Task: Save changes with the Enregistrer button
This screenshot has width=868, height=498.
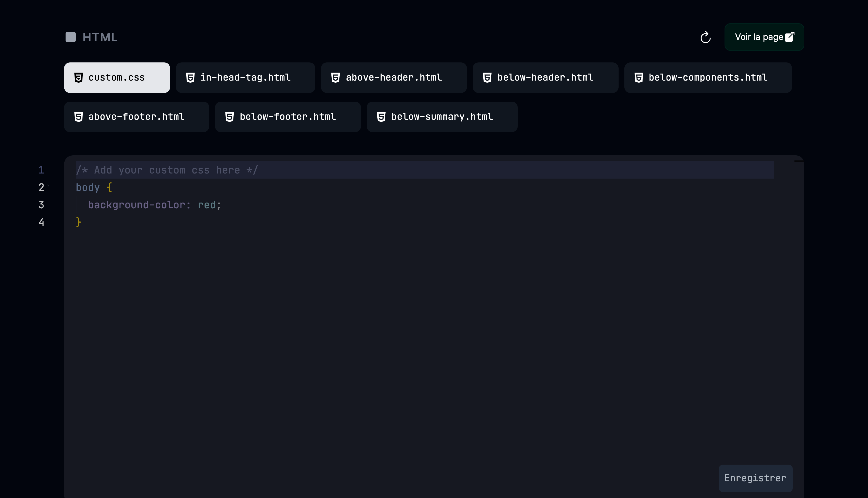Action: pos(755,478)
